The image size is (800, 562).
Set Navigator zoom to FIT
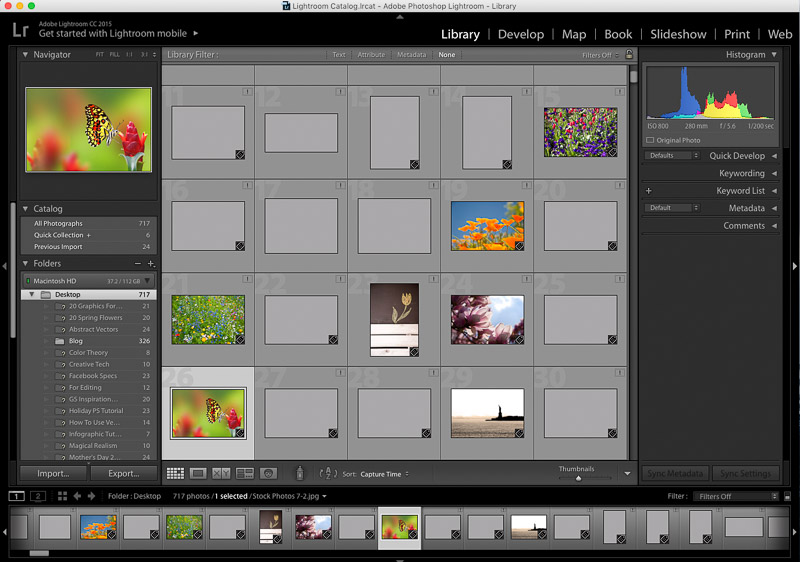point(99,55)
